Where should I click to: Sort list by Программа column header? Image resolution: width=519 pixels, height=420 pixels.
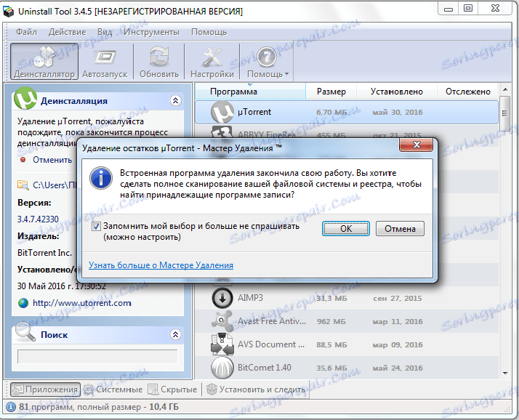coord(250,92)
